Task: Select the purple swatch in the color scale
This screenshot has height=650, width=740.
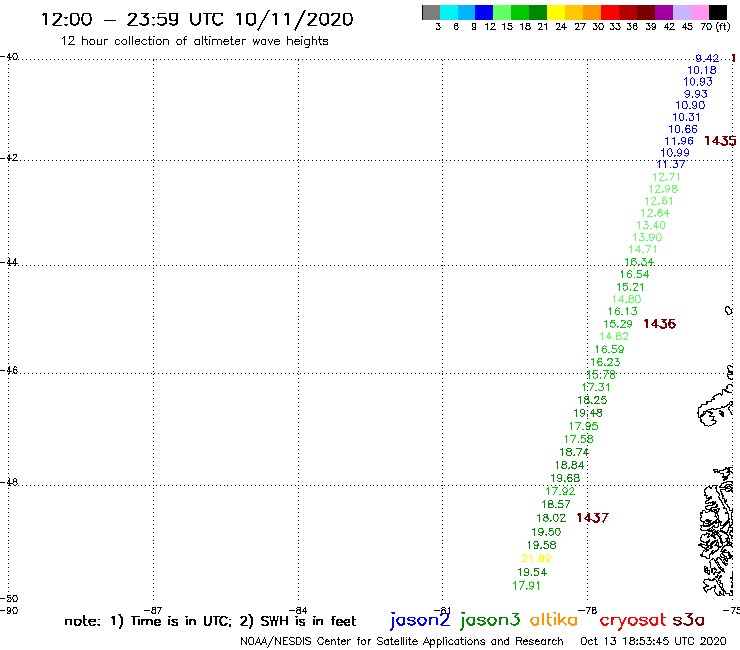Action: pos(664,12)
